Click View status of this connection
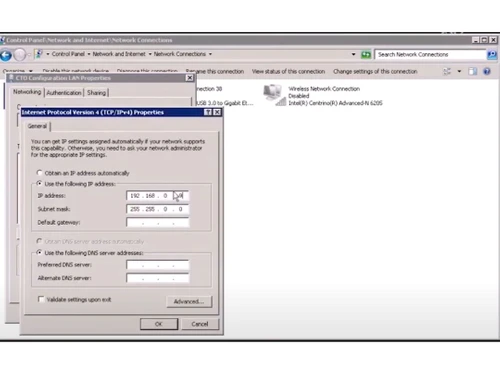The width and height of the screenshot is (500, 375). click(x=288, y=71)
